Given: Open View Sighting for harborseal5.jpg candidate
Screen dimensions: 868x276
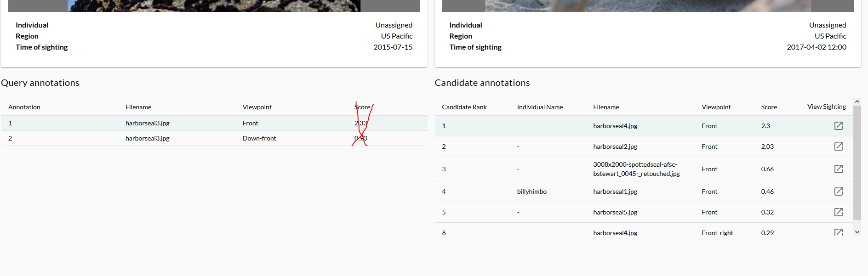Looking at the screenshot, I should click(839, 212).
